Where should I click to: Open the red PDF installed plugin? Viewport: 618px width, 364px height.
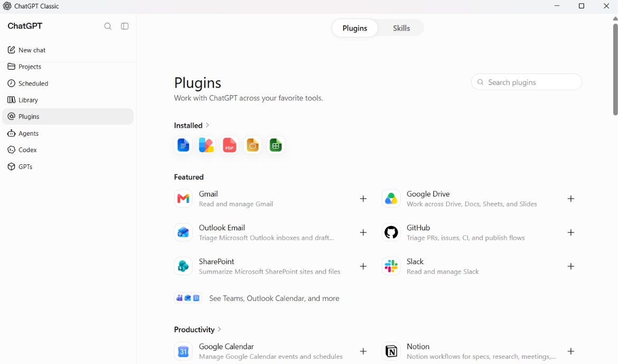[229, 145]
